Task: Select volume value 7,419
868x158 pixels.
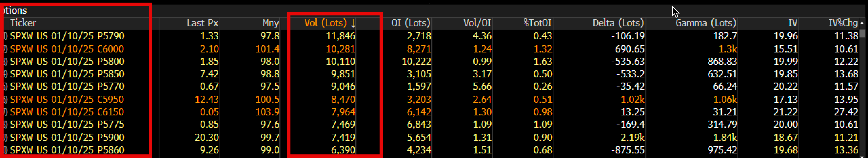Action: pyautogui.click(x=343, y=137)
